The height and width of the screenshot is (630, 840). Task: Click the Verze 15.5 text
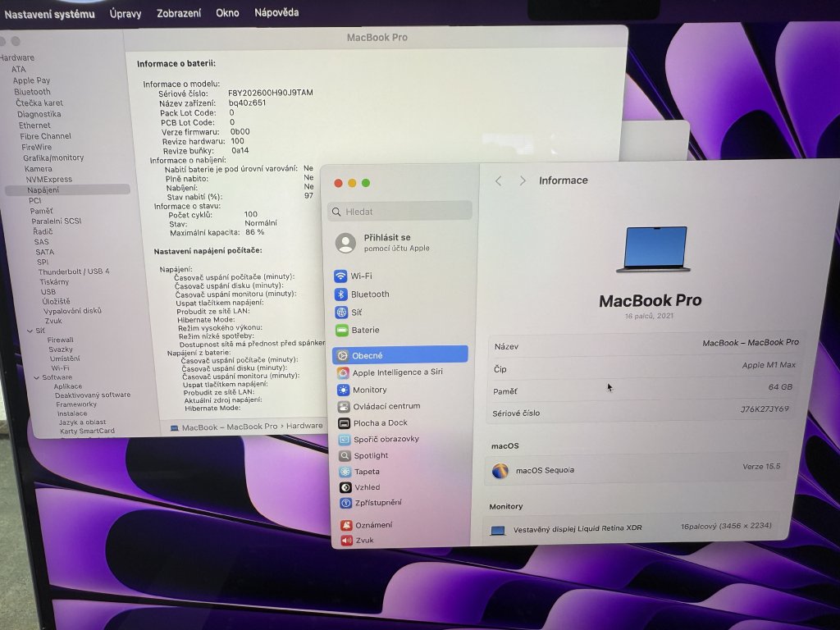[x=761, y=467]
